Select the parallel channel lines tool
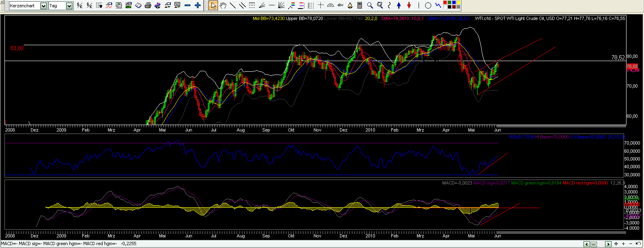 [243, 5]
